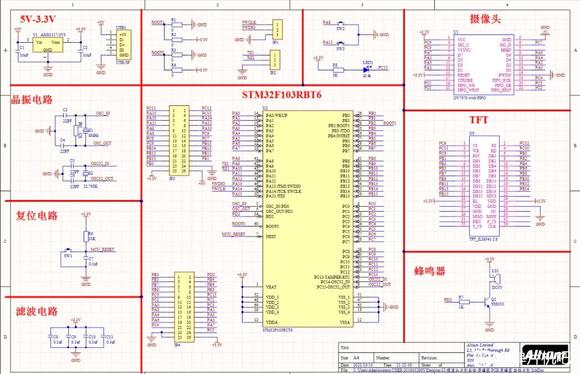Viewport: 580px width, 374px height.
Task: Select resistor R7 1K near the buzzer transistor
Action: [464, 302]
